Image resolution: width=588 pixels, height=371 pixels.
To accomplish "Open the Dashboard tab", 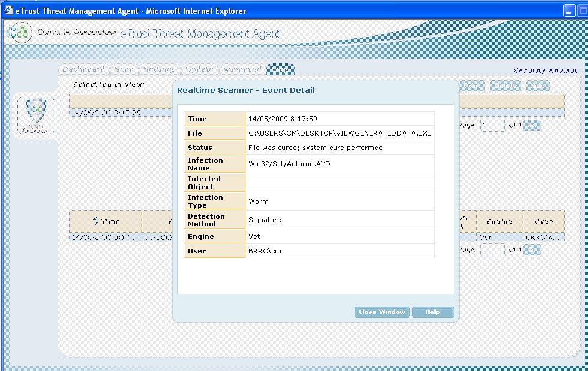I will click(x=83, y=70).
